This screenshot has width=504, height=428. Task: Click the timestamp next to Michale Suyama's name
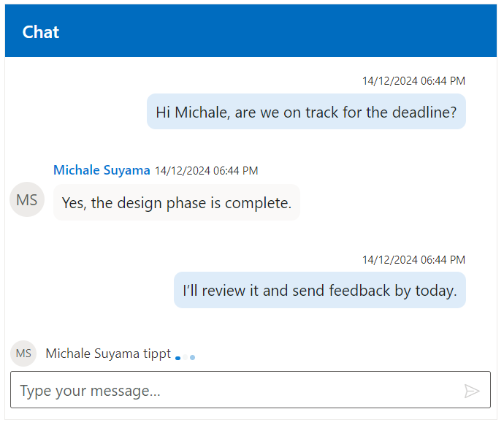pos(206,171)
